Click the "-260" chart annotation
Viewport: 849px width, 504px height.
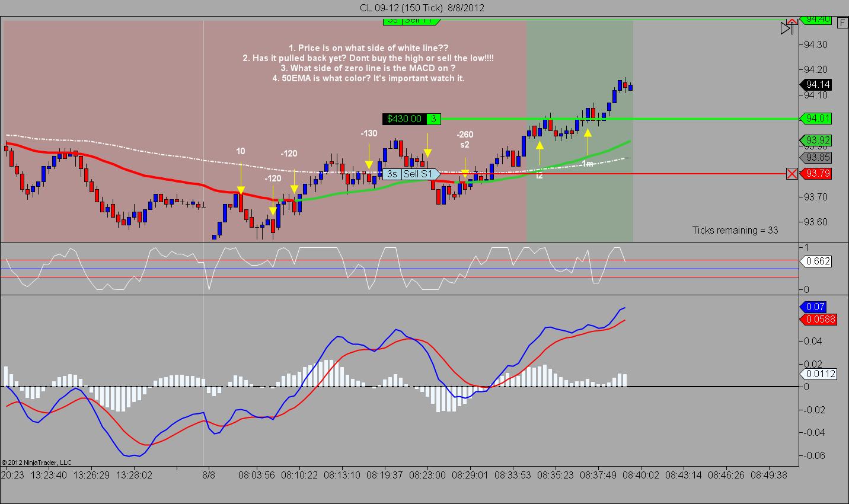pos(465,135)
